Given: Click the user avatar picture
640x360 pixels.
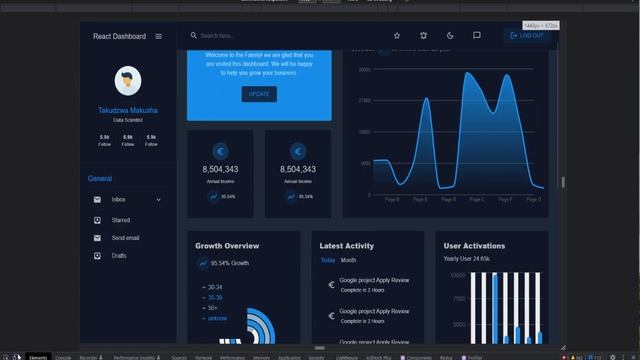Looking at the screenshot, I should 128,81.
